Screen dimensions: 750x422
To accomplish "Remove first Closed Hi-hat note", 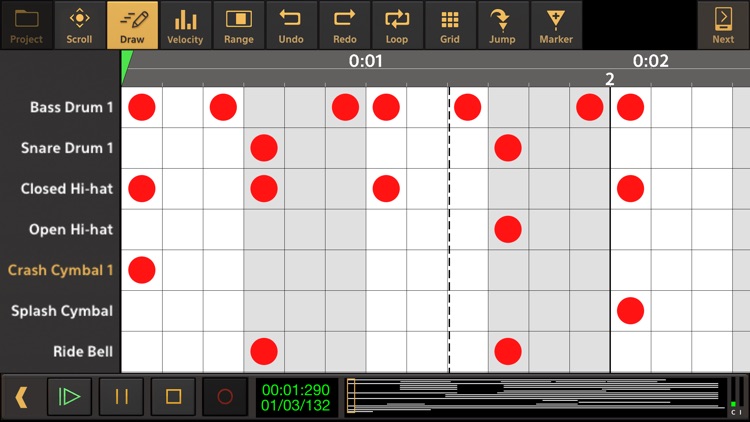I will [x=142, y=189].
